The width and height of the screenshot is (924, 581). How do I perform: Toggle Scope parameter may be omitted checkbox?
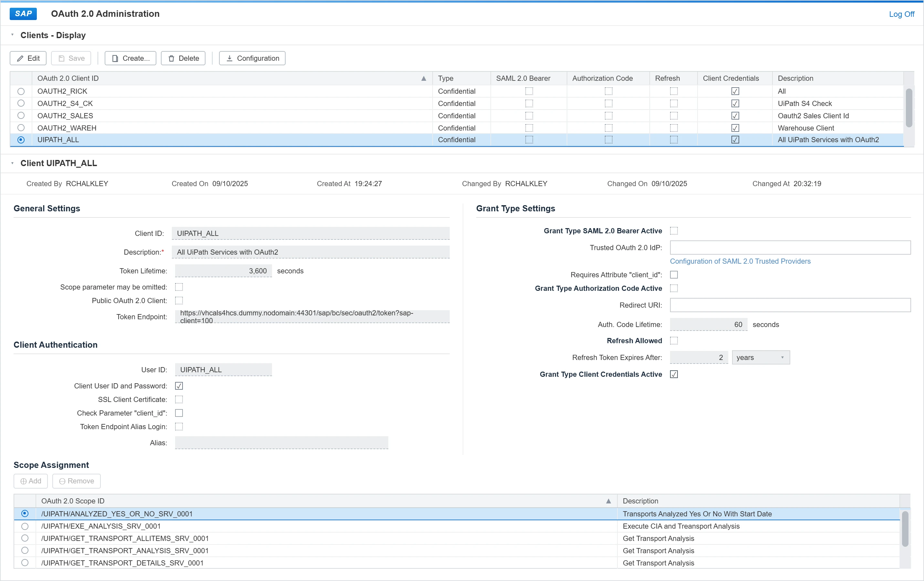click(x=179, y=287)
